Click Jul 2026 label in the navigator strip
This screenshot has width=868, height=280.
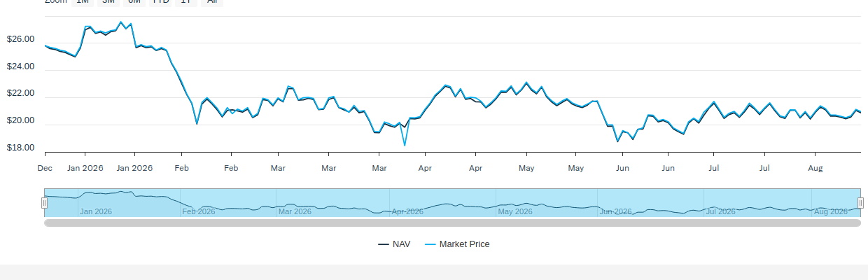tap(721, 211)
